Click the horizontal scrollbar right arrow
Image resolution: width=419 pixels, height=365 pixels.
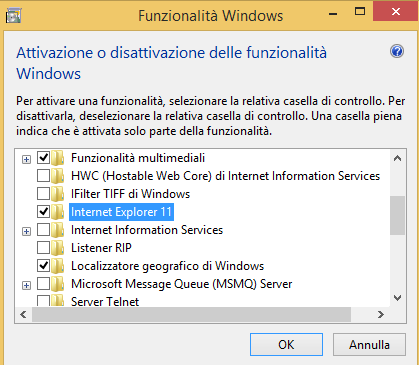click(381, 314)
